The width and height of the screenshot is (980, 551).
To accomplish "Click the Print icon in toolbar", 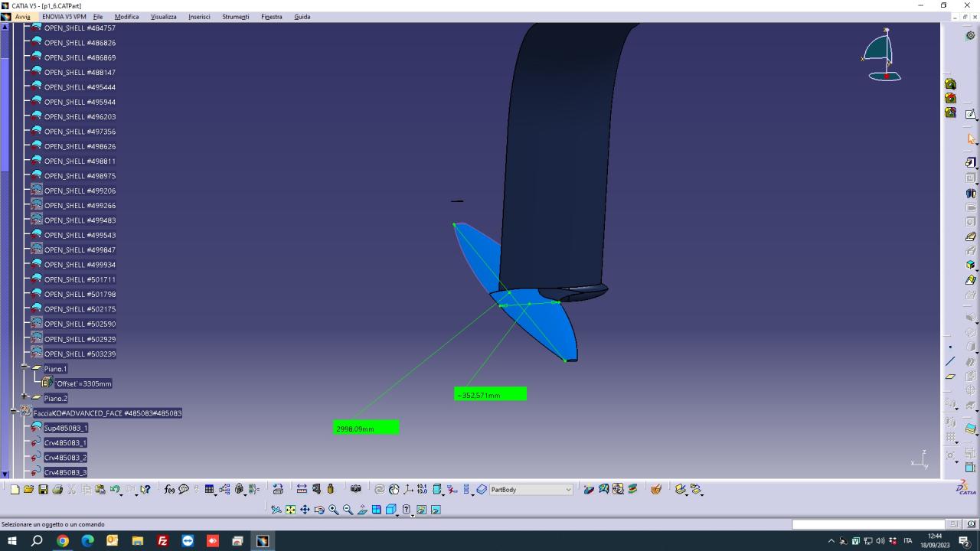I will [57, 490].
